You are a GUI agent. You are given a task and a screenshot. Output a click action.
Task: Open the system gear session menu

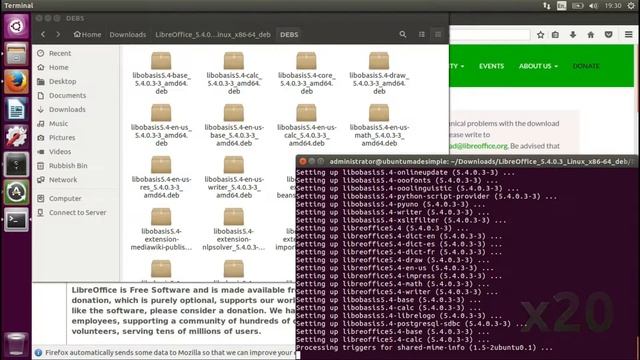[x=631, y=6]
